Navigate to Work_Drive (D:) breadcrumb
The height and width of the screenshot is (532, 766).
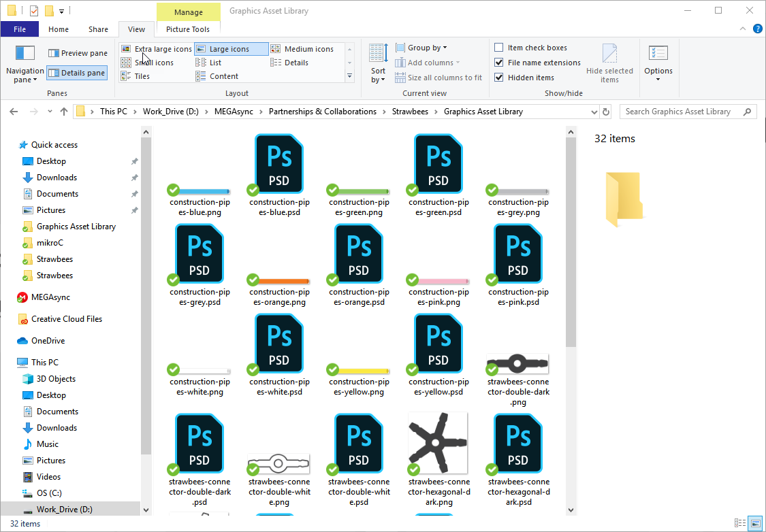pos(170,112)
